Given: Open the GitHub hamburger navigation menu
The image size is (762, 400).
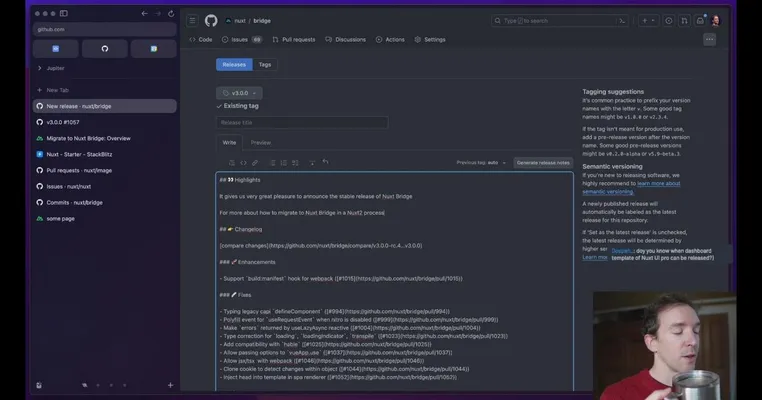Looking at the screenshot, I should point(192,20).
